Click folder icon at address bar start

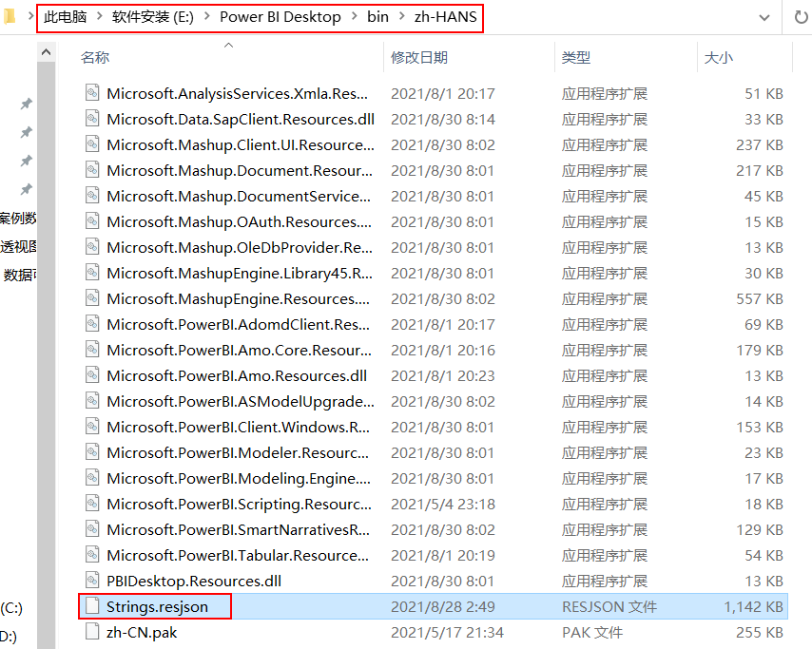tap(9, 16)
